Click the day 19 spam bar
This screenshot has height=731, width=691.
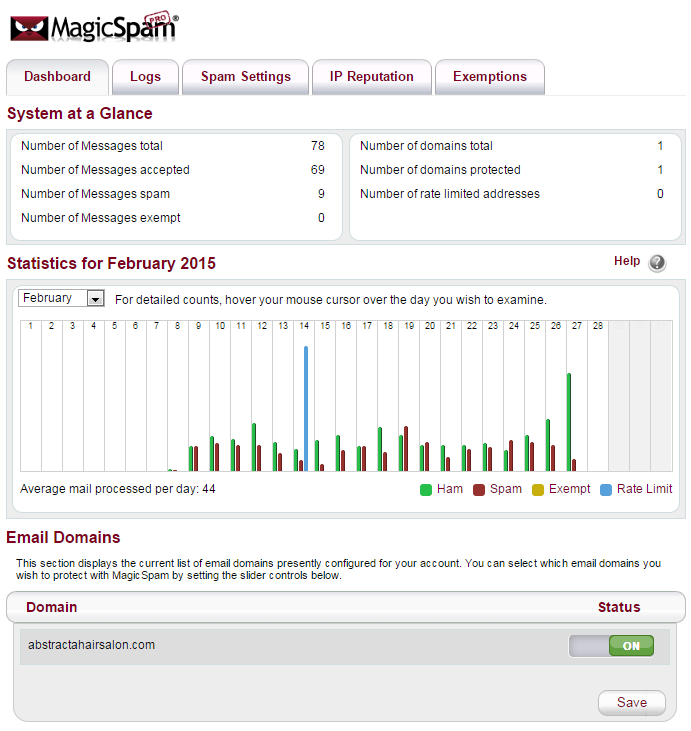click(x=406, y=448)
